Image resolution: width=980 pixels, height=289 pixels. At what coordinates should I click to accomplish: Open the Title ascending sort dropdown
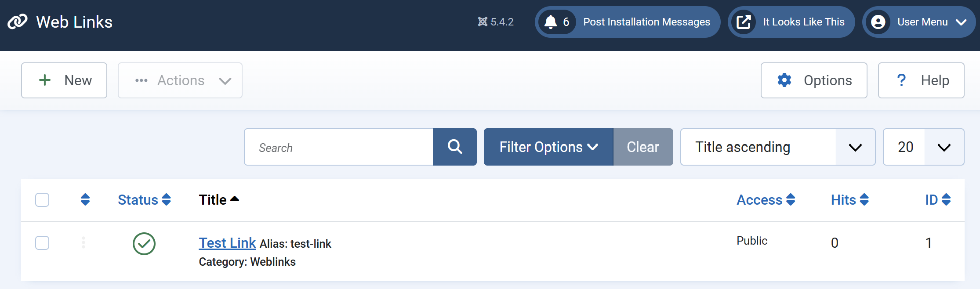tap(777, 147)
